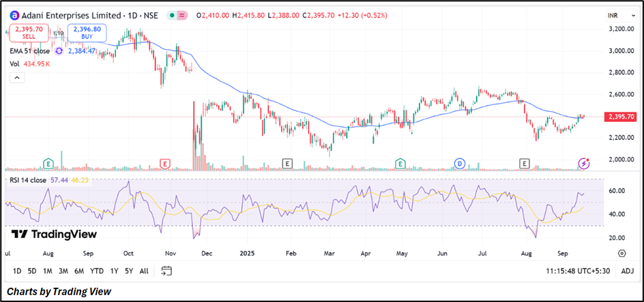Click the pink wavy data mode icon
The width and height of the screenshot is (644, 302).
tap(182, 16)
